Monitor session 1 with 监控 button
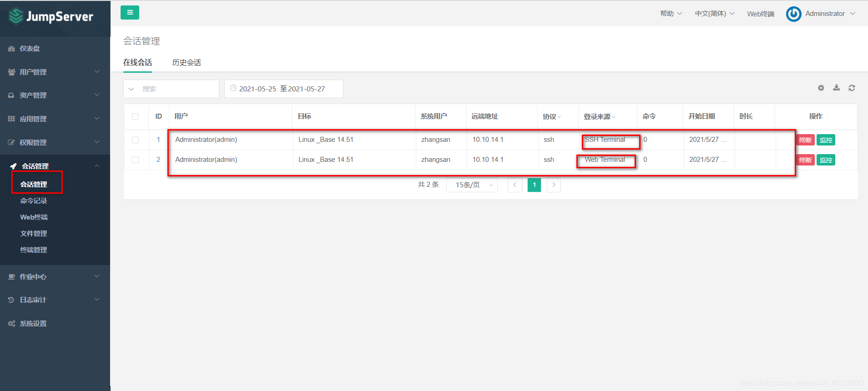The width and height of the screenshot is (868, 391). 826,140
